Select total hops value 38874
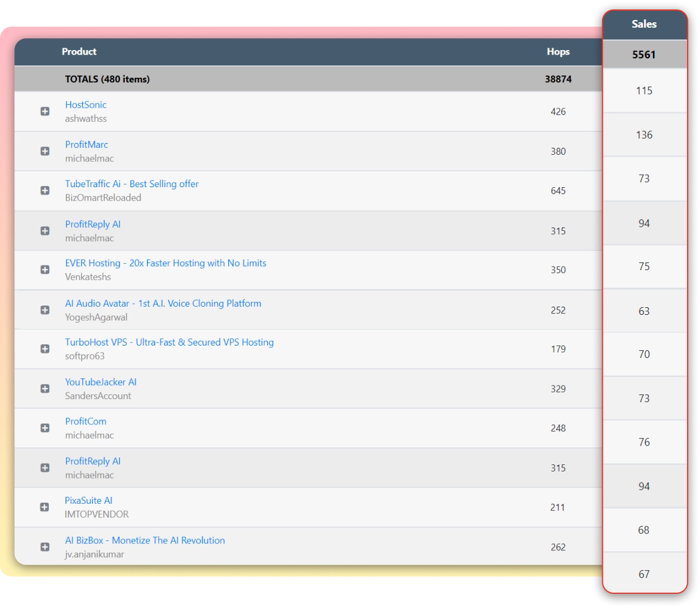Image resolution: width=700 pixels, height=608 pixels. click(x=558, y=79)
